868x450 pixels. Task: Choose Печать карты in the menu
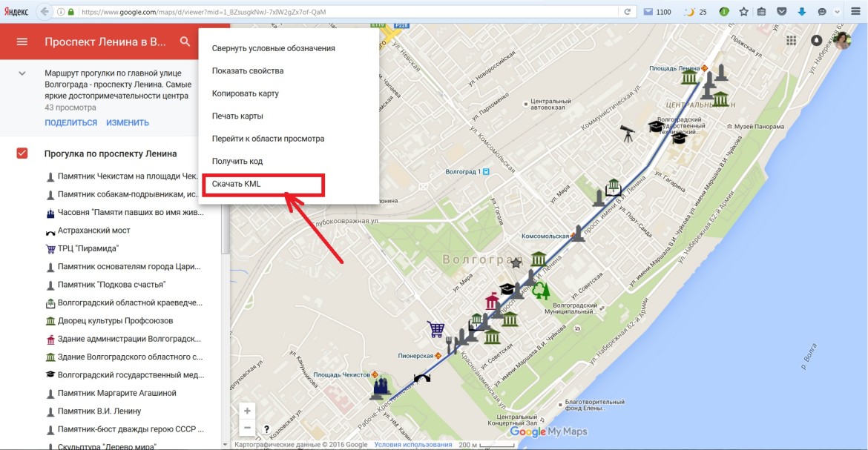237,116
